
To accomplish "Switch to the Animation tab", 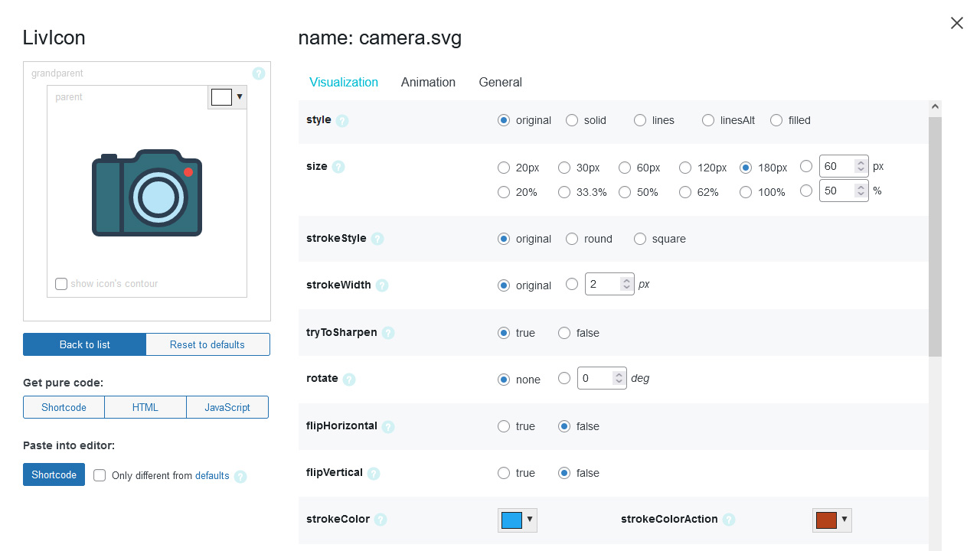I will tap(428, 82).
